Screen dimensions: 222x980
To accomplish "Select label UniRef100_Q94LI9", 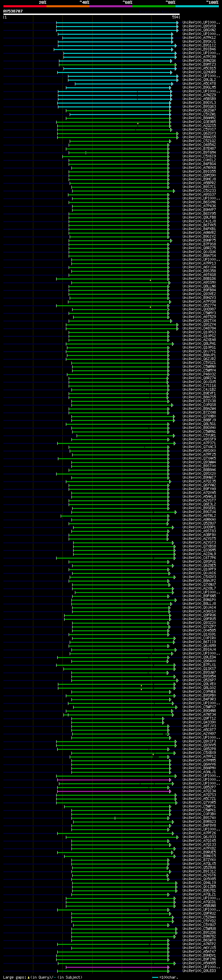I will pyautogui.click(x=199, y=883).
